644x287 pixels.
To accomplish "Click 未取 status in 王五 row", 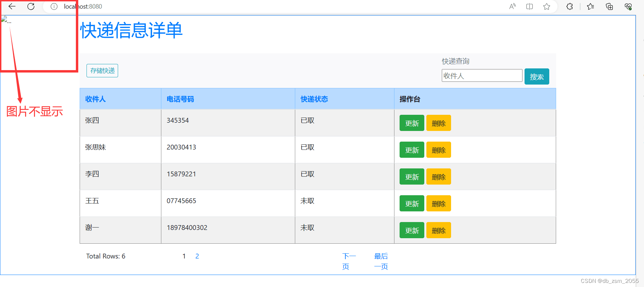I will click(307, 201).
